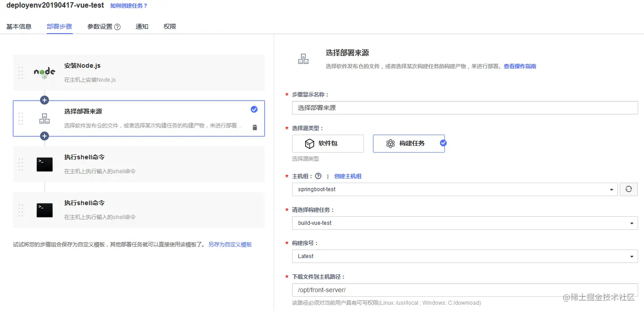Image resolution: width=644 pixels, height=311 pixels.
Task: Select the 软件包 source type
Action: click(x=328, y=144)
